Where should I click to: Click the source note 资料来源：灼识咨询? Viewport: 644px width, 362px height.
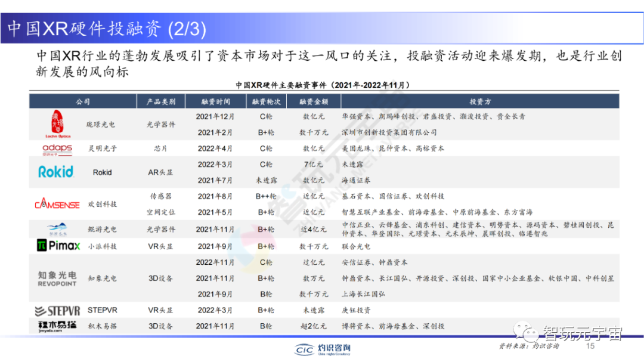pyautogui.click(x=529, y=346)
